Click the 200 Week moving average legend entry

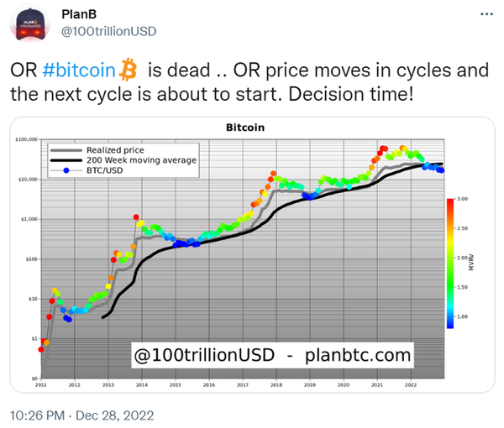pos(126,159)
